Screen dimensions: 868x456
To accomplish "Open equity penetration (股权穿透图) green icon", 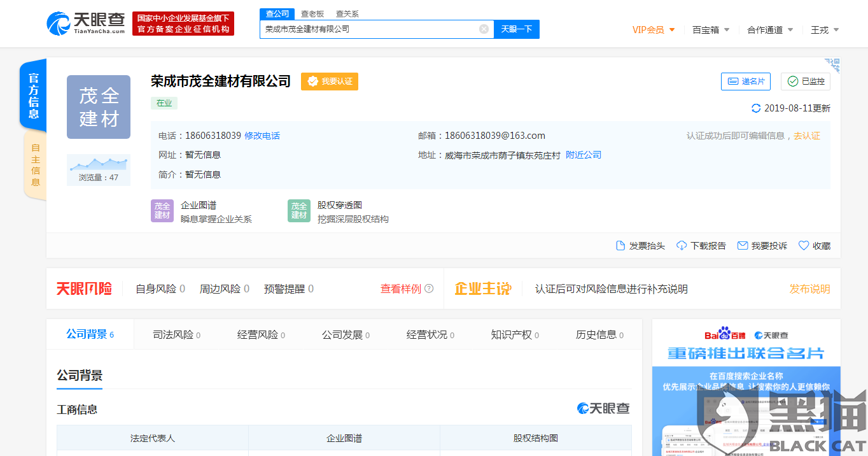I will 299,211.
